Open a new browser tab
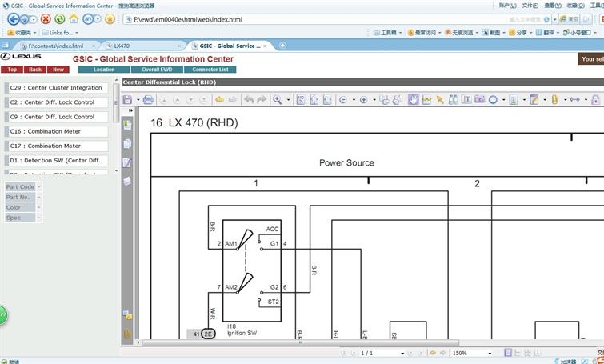 click(282, 46)
